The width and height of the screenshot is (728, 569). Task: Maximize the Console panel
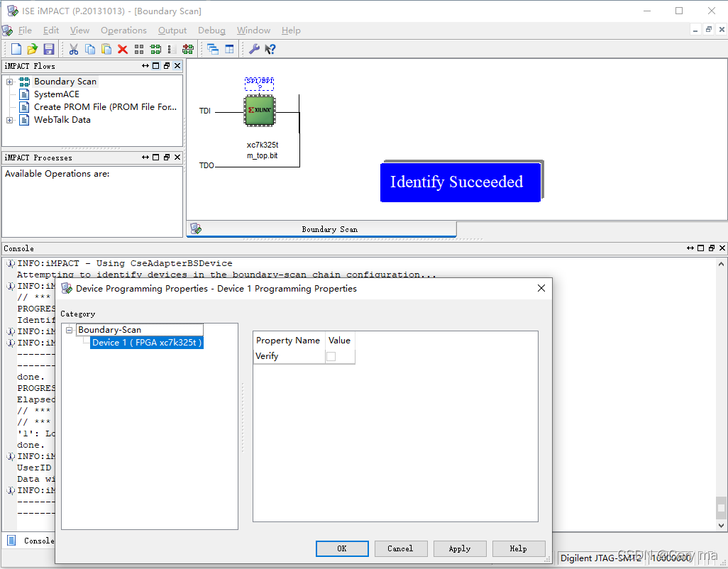(700, 248)
